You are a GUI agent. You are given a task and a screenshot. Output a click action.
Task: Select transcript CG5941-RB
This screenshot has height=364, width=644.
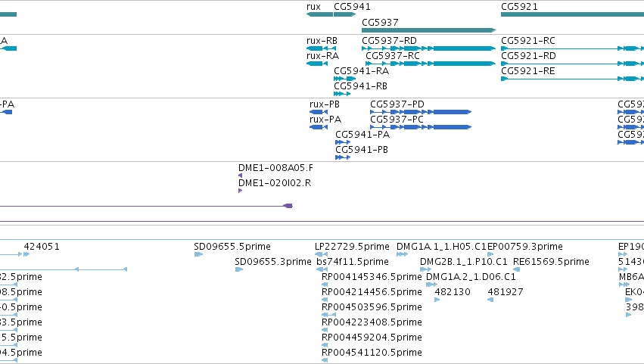(x=361, y=86)
